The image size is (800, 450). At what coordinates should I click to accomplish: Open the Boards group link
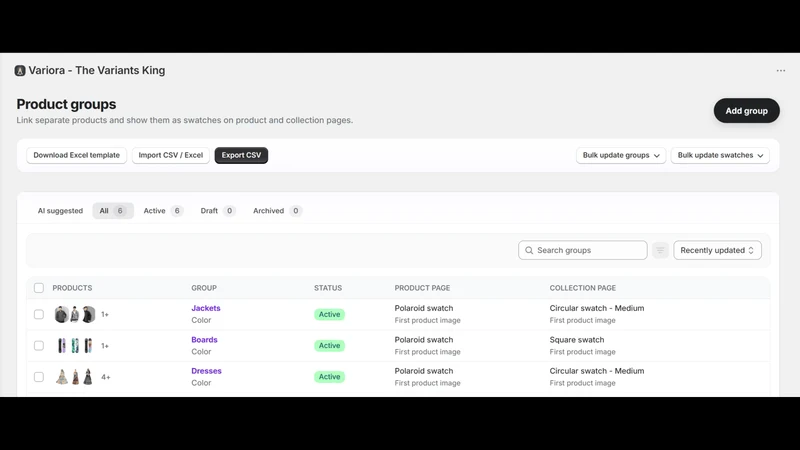204,340
